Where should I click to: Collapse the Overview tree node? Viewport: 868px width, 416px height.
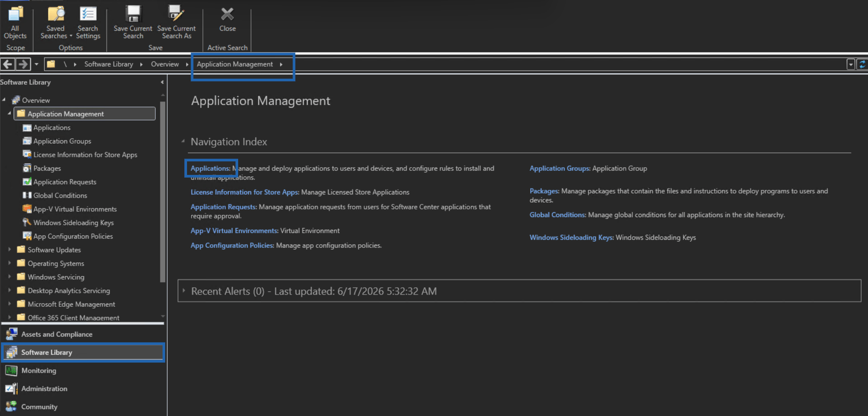tap(4, 100)
